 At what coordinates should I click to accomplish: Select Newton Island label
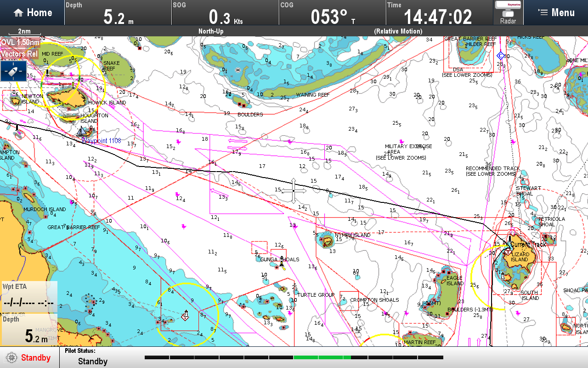click(x=32, y=99)
